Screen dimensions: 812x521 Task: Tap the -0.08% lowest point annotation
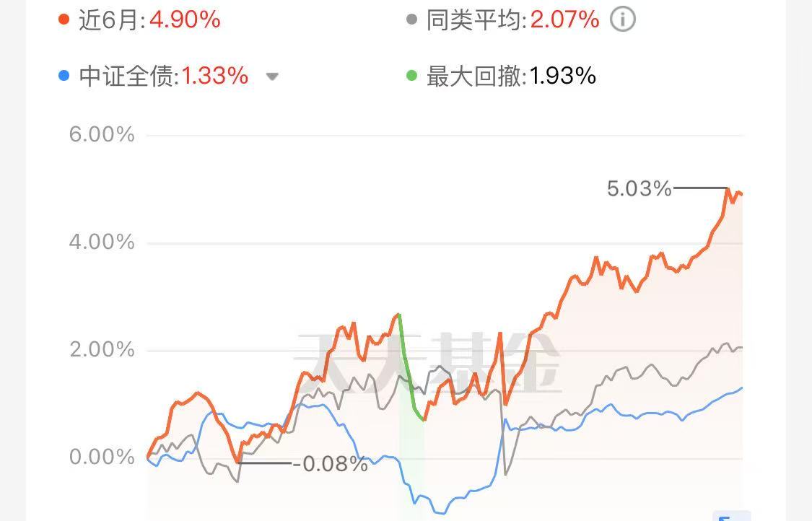coord(330,463)
